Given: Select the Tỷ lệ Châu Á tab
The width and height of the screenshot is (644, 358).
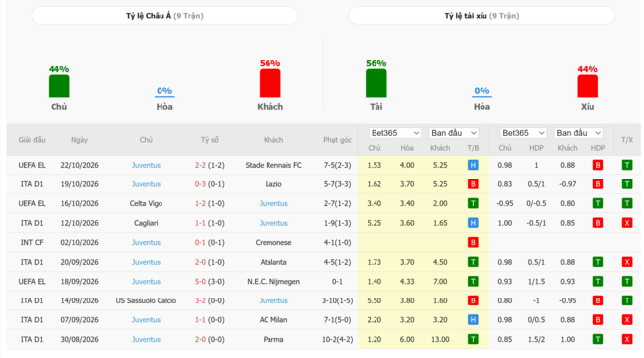Looking at the screenshot, I should (x=164, y=16).
